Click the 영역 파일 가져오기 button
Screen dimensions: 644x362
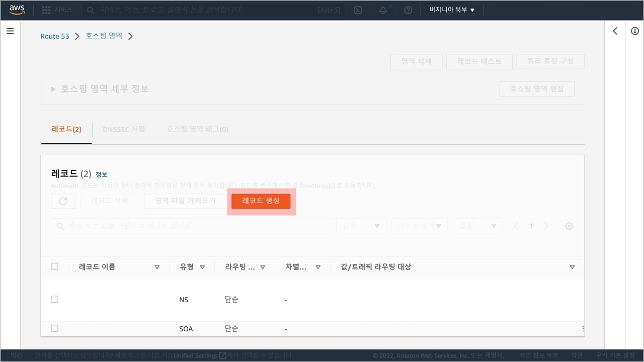185,201
